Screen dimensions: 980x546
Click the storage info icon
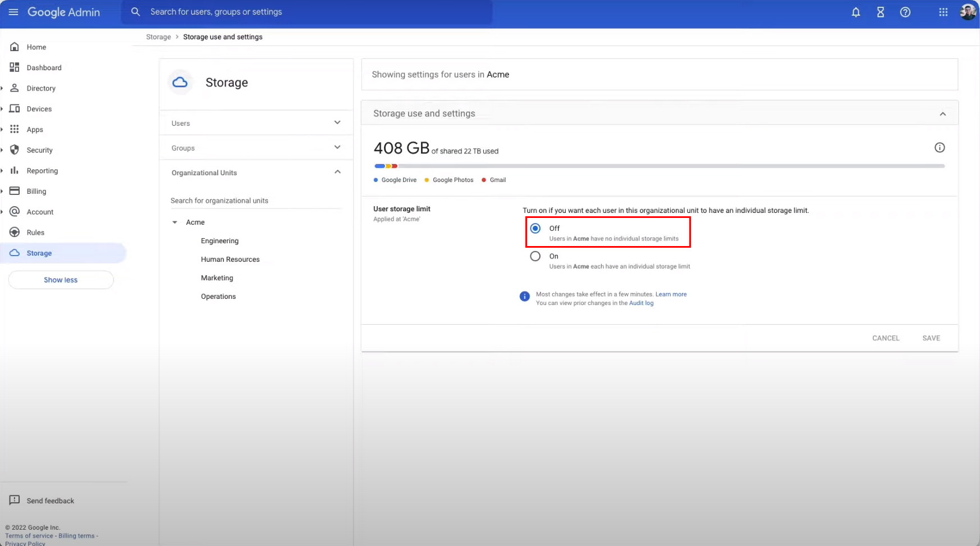pos(939,148)
